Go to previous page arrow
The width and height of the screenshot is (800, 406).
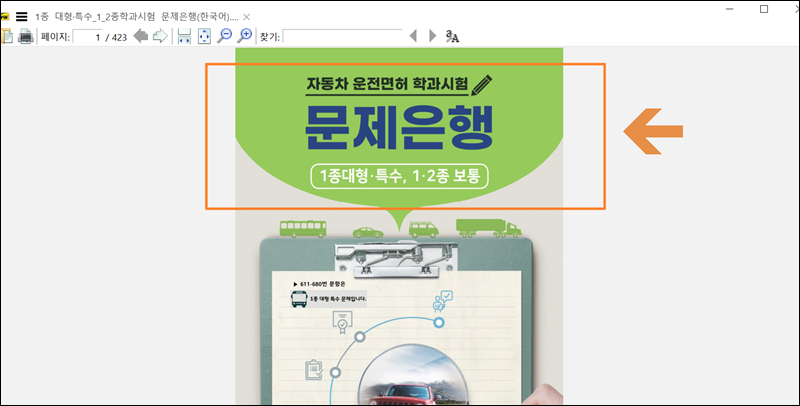pos(140,36)
